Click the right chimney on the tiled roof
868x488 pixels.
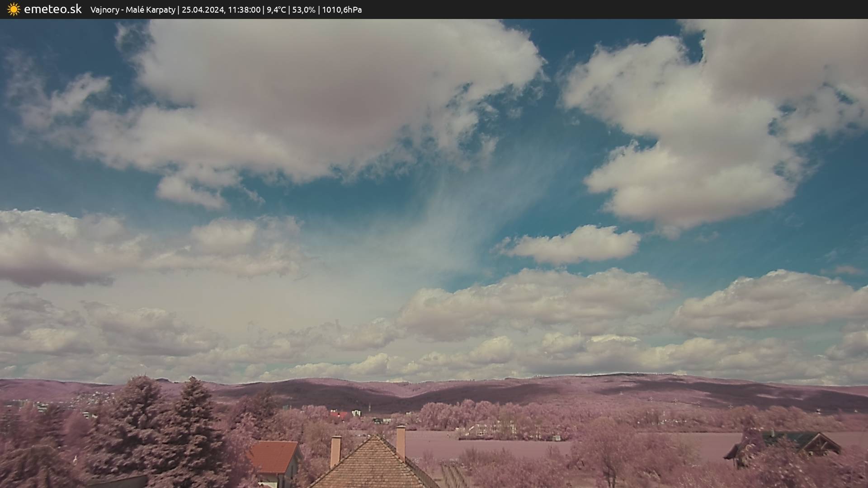coord(401,442)
